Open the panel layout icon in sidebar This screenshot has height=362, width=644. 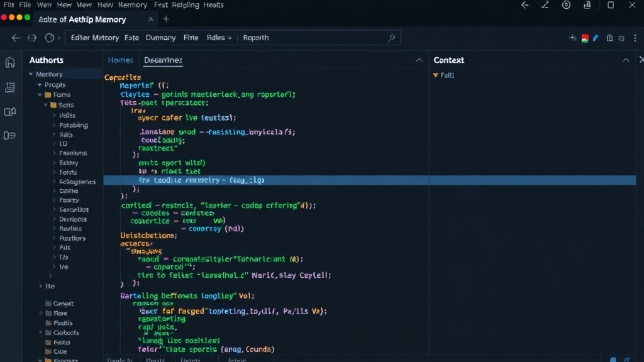[10, 136]
